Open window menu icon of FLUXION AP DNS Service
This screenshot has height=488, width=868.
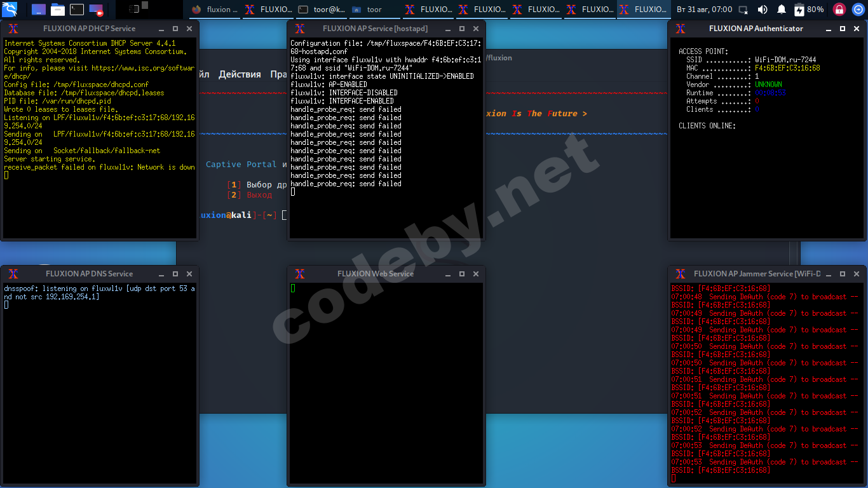[13, 274]
